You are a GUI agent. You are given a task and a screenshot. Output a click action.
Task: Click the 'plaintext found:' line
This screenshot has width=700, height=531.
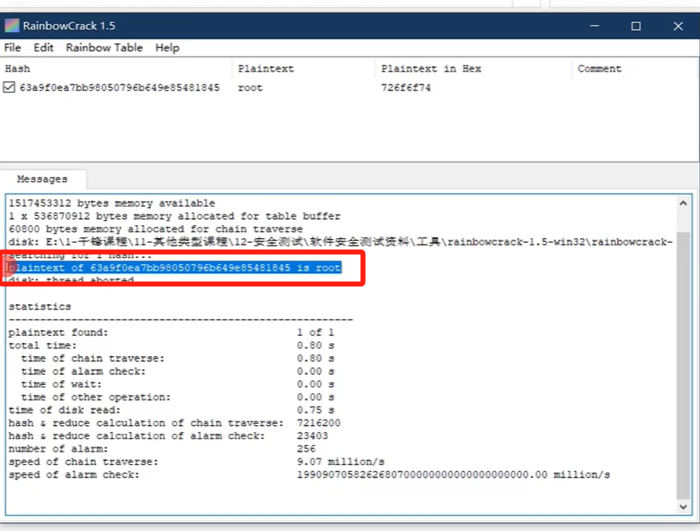click(171, 333)
